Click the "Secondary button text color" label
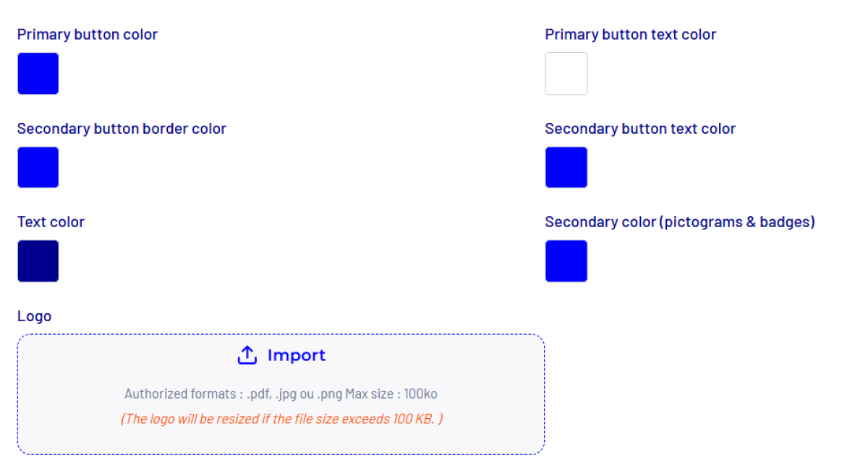The image size is (868, 463). pyautogui.click(x=640, y=129)
